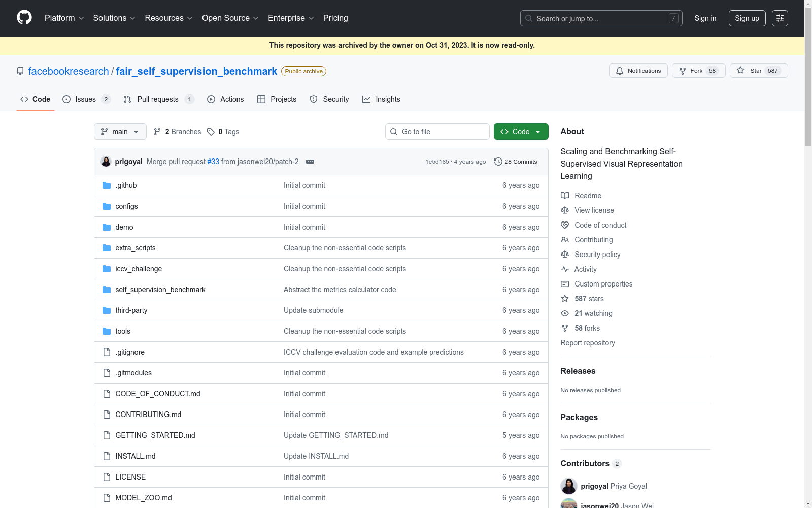Screen dimensions: 812x508
Task: Open the .github folder icon
Action: (107, 185)
